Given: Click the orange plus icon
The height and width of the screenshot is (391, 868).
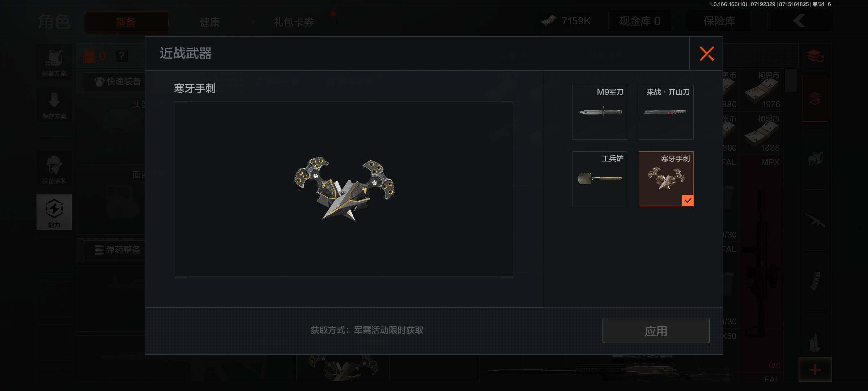Looking at the screenshot, I should [x=815, y=370].
